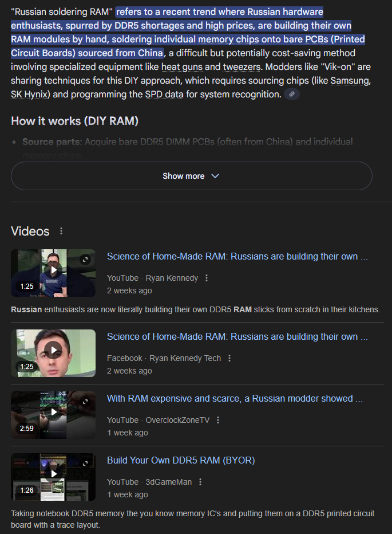Click the 'YouTube · OverclockZoneTV' source text
This screenshot has height=534, width=392.
[158, 420]
